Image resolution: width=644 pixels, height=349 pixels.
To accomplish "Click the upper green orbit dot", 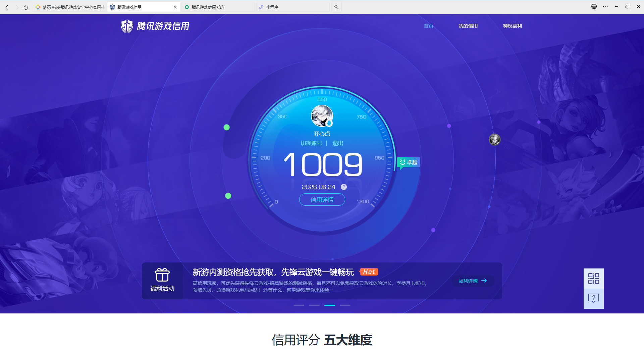I will click(x=227, y=127).
